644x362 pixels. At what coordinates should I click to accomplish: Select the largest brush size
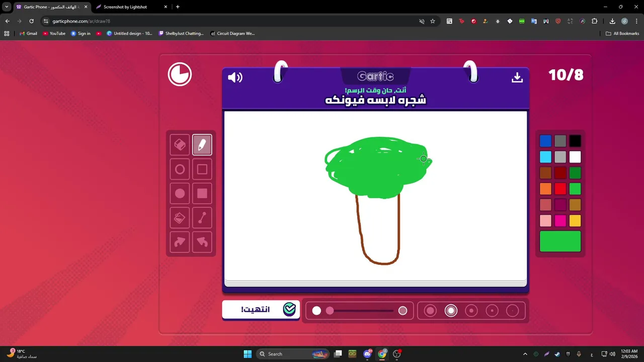tap(430, 311)
